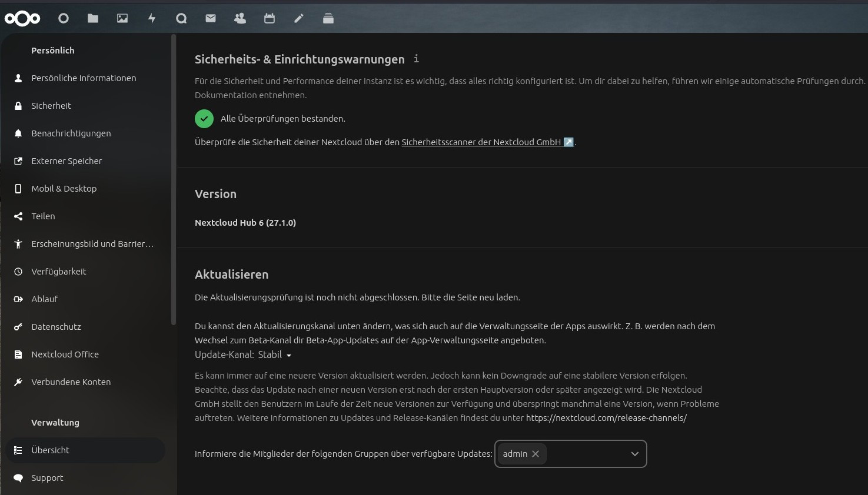Click the Alle Überprüfungen bestanden text
The width and height of the screenshot is (868, 495).
(x=283, y=119)
